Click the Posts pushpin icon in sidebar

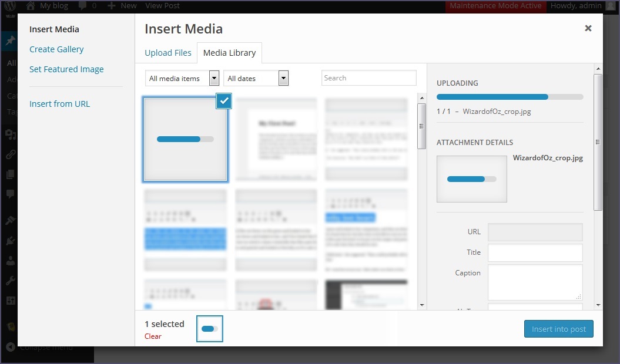point(10,42)
